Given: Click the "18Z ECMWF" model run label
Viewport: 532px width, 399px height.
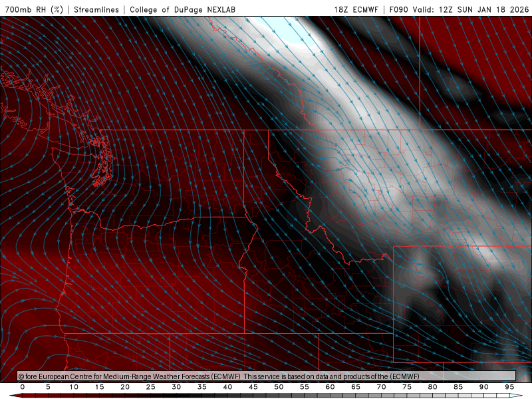Looking at the screenshot, I should tap(356, 9).
